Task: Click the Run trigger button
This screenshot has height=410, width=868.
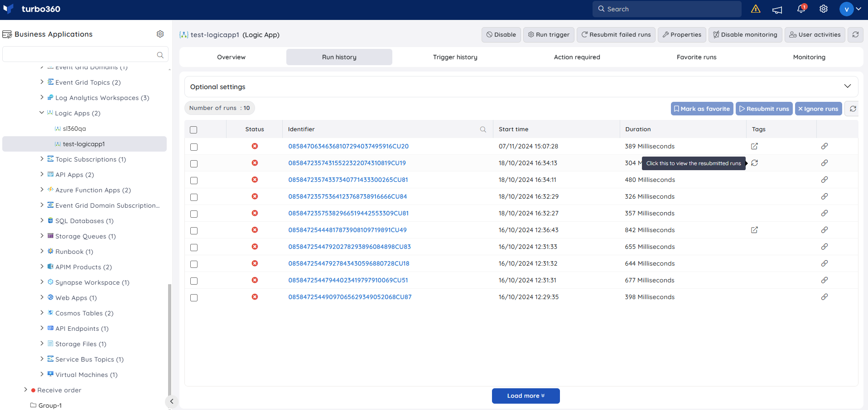Action: [549, 34]
